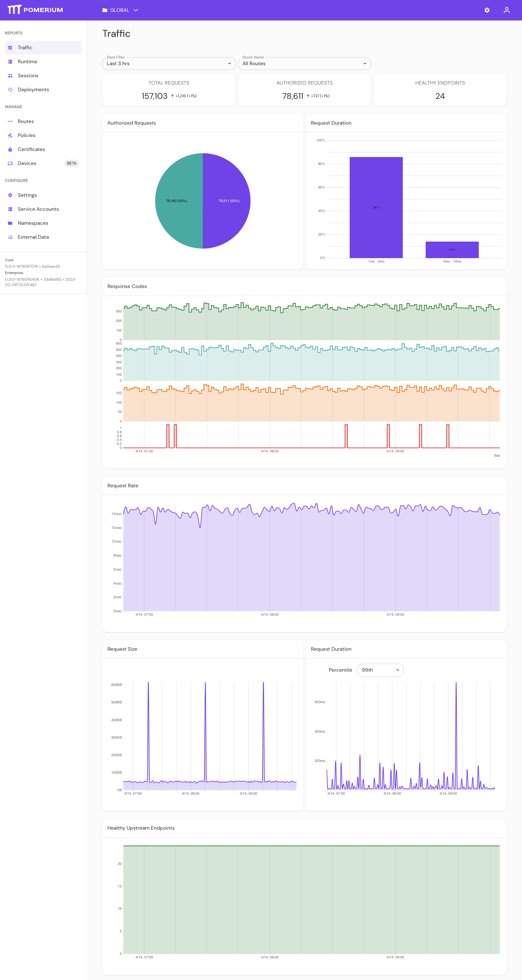This screenshot has height=980, width=522.
Task: Open the settings gear in the header
Action: coord(487,10)
